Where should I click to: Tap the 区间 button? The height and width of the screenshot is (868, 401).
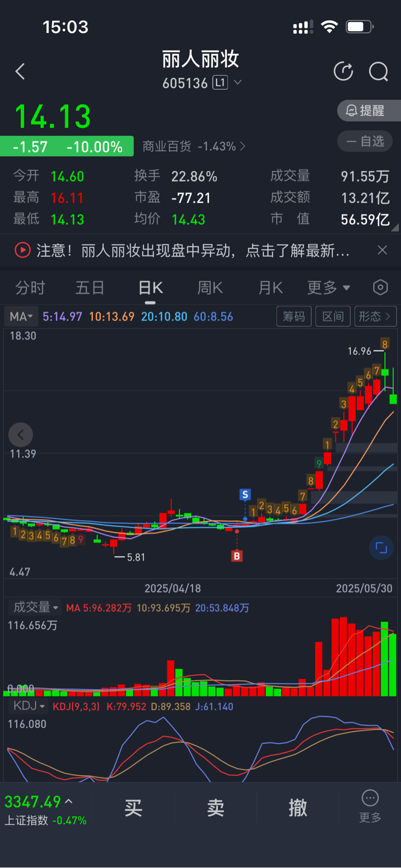tap(333, 316)
